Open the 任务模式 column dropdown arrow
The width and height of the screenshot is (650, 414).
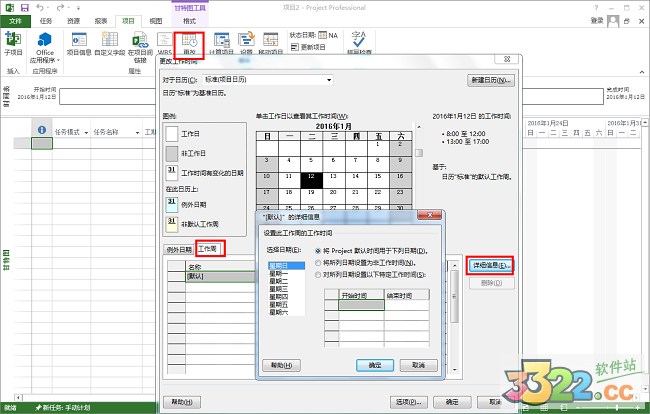(x=86, y=133)
